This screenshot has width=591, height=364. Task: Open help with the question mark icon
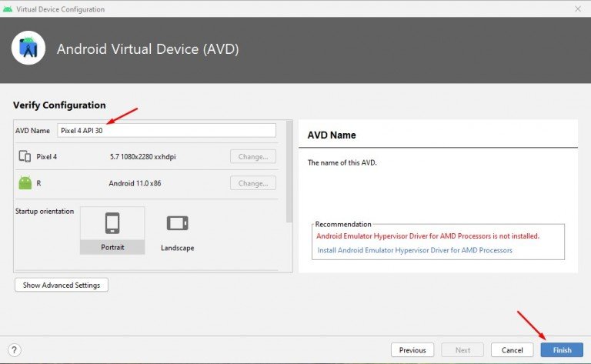pyautogui.click(x=15, y=350)
